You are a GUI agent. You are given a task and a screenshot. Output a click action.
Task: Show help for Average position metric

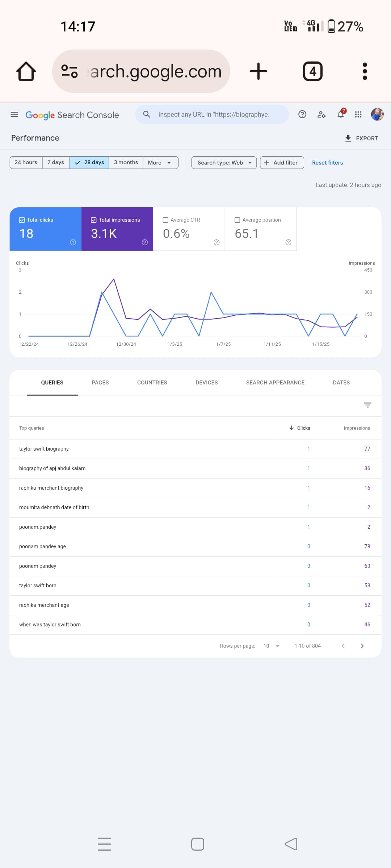(288, 242)
